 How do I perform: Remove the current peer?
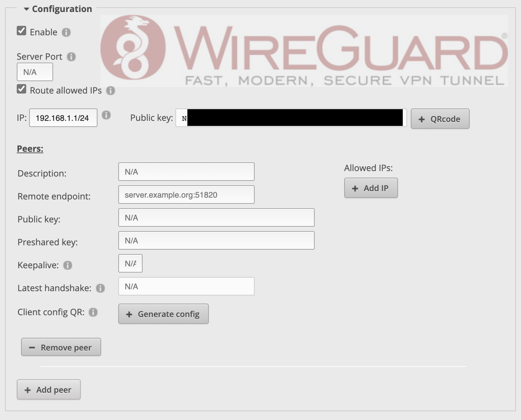61,347
